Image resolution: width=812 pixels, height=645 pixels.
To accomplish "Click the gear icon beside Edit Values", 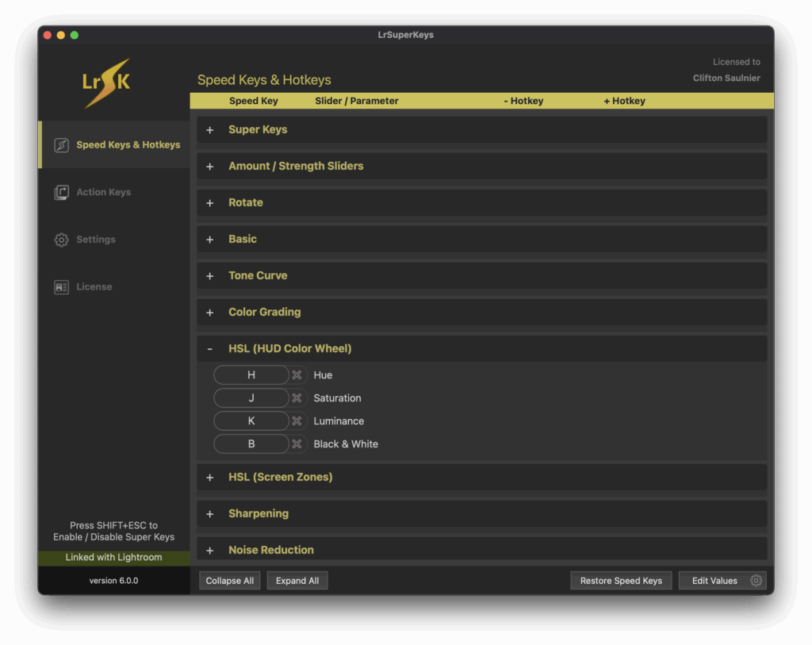I will 756,581.
